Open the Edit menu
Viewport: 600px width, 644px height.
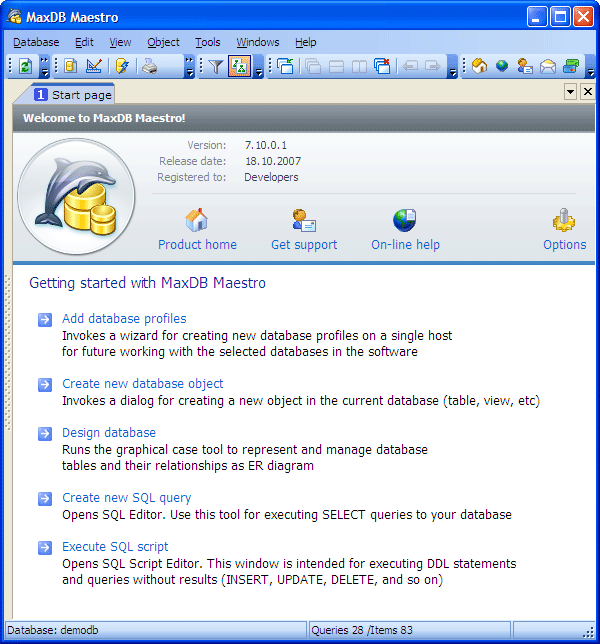pyautogui.click(x=84, y=42)
